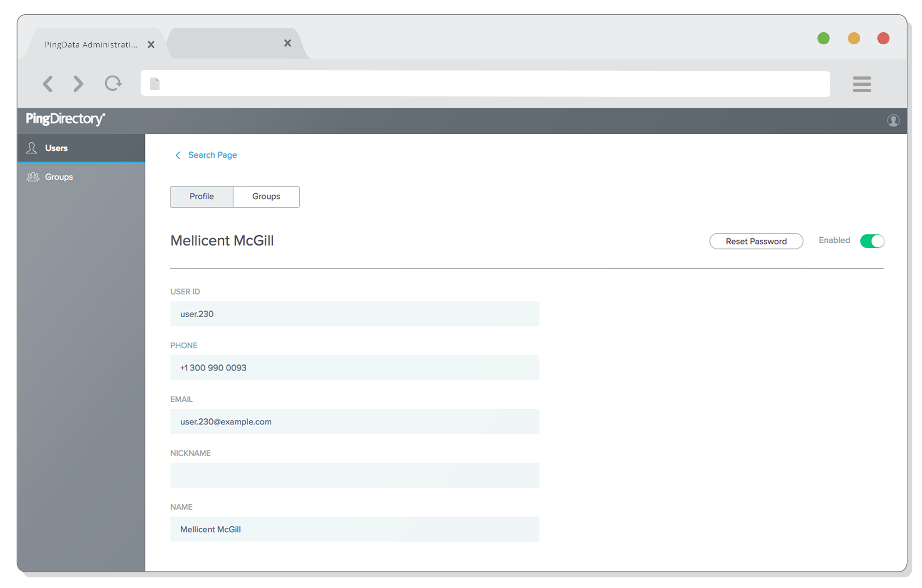Click the Nickname input field
922x588 pixels.
coord(354,475)
